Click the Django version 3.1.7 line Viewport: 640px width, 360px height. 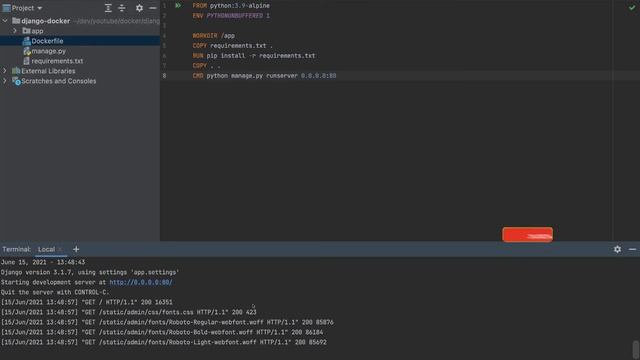click(90, 272)
